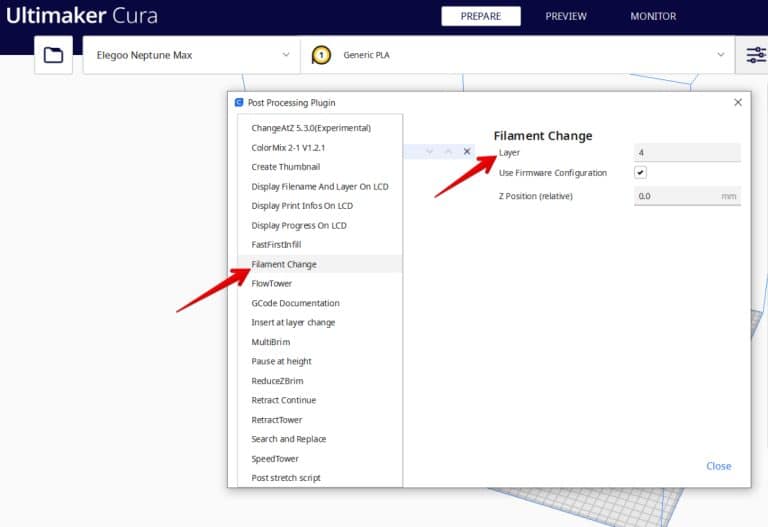Select the PREPARE tab
Viewport: 768px width, 527px height.
[x=481, y=16]
